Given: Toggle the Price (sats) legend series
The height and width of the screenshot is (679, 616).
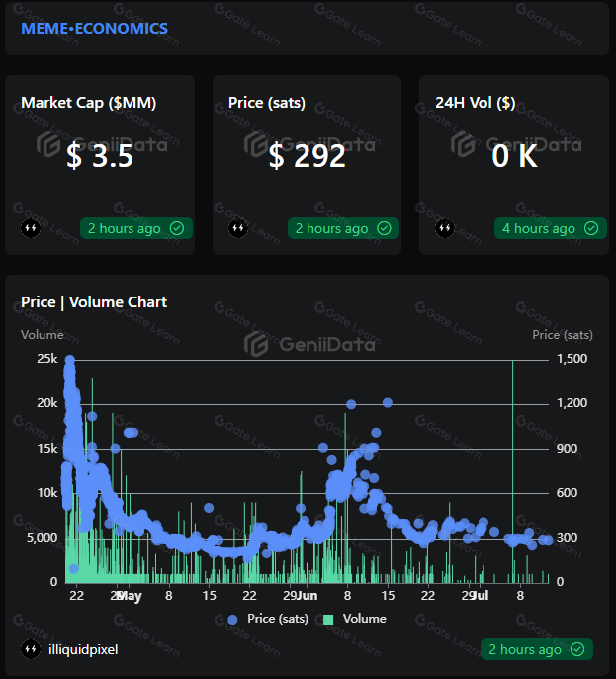Looking at the screenshot, I should tap(268, 619).
